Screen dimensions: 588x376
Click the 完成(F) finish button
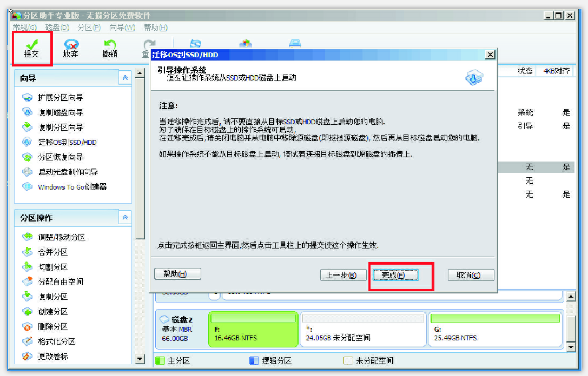click(395, 275)
